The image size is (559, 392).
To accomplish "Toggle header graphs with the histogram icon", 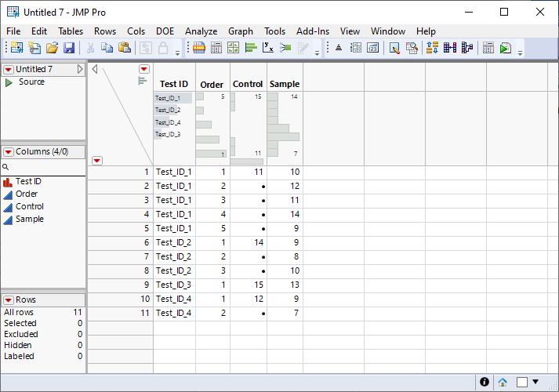I will pyautogui.click(x=142, y=82).
